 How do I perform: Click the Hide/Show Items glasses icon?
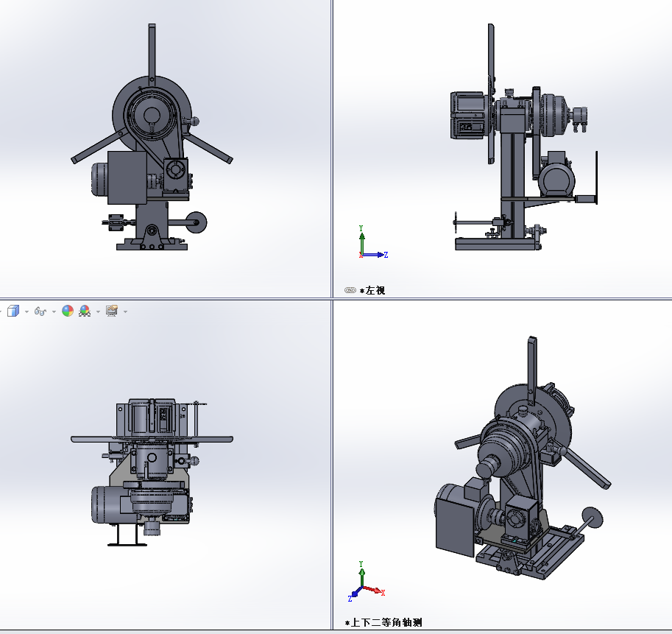point(40,311)
